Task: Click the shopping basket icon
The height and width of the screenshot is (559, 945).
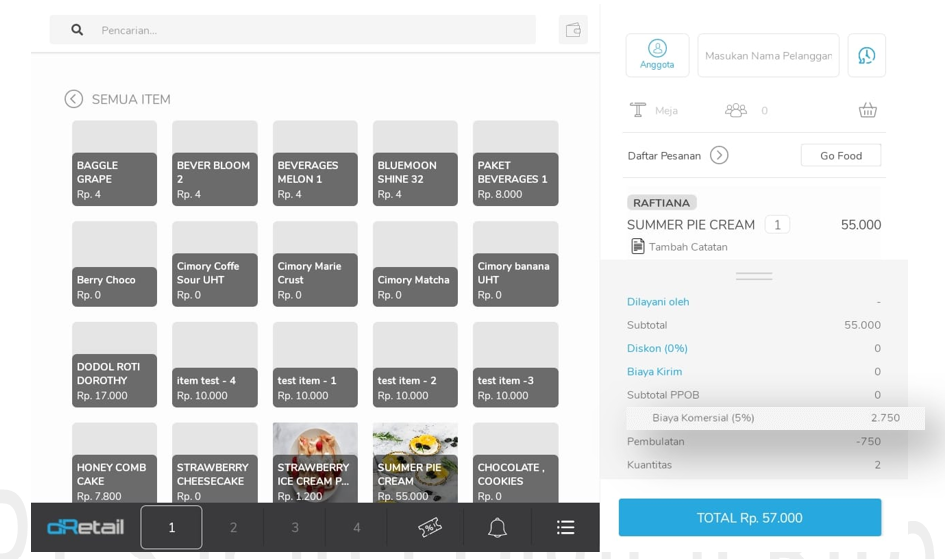Action: (867, 110)
